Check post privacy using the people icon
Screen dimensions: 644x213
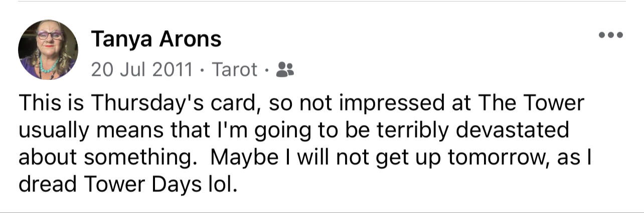coord(285,69)
